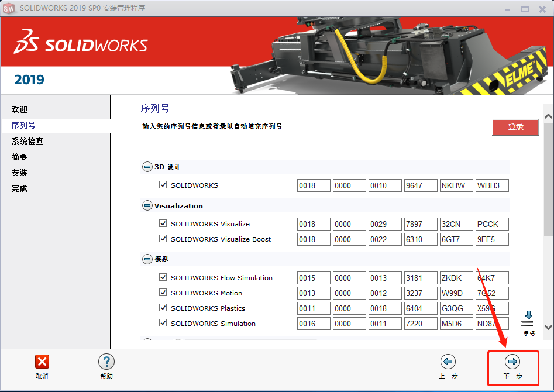554x392 pixels.
Task: Toggle the SOLIDWORKS Plastics checkbox
Action: [162, 308]
